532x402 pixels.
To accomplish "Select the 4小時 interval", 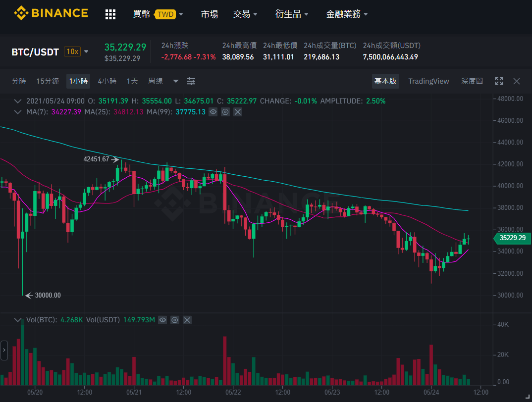I will pos(107,81).
